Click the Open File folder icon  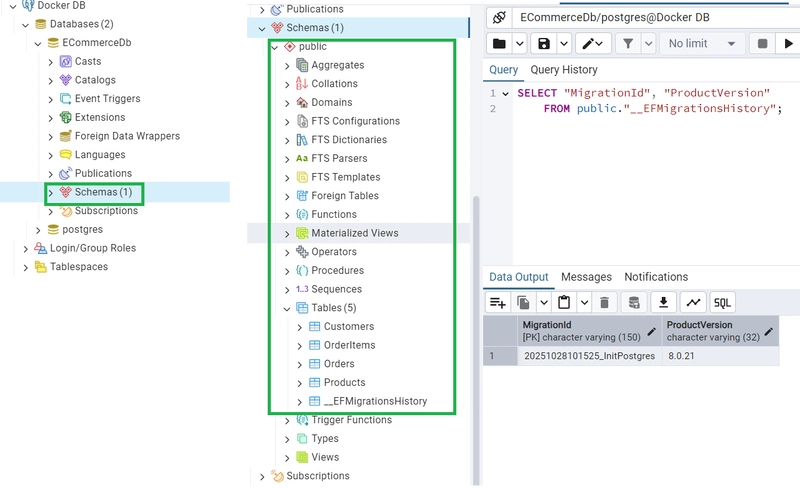tap(499, 44)
